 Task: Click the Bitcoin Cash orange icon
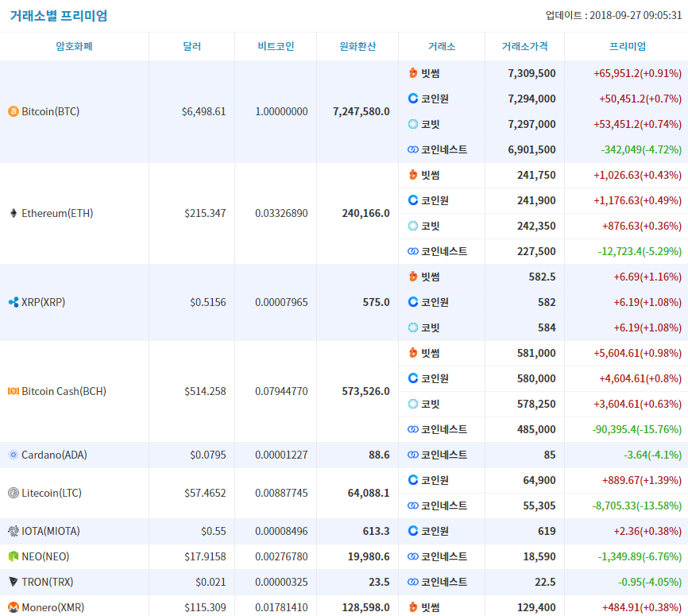coord(14,391)
